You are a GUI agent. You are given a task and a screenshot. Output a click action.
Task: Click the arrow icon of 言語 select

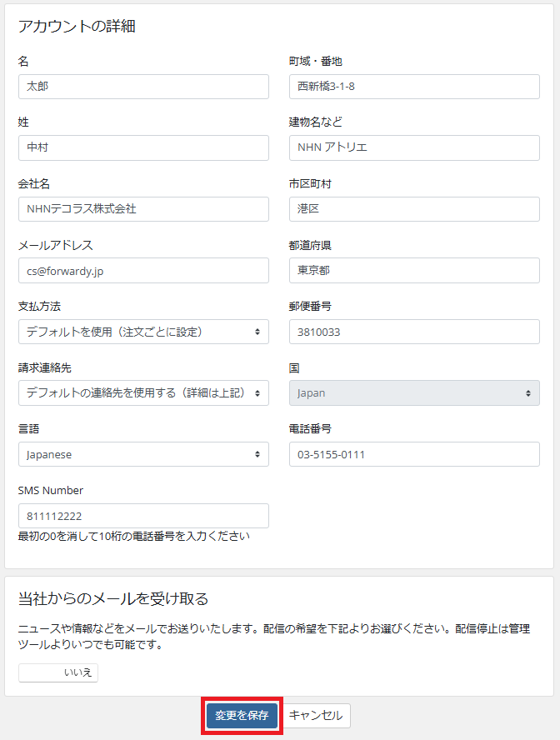257,454
